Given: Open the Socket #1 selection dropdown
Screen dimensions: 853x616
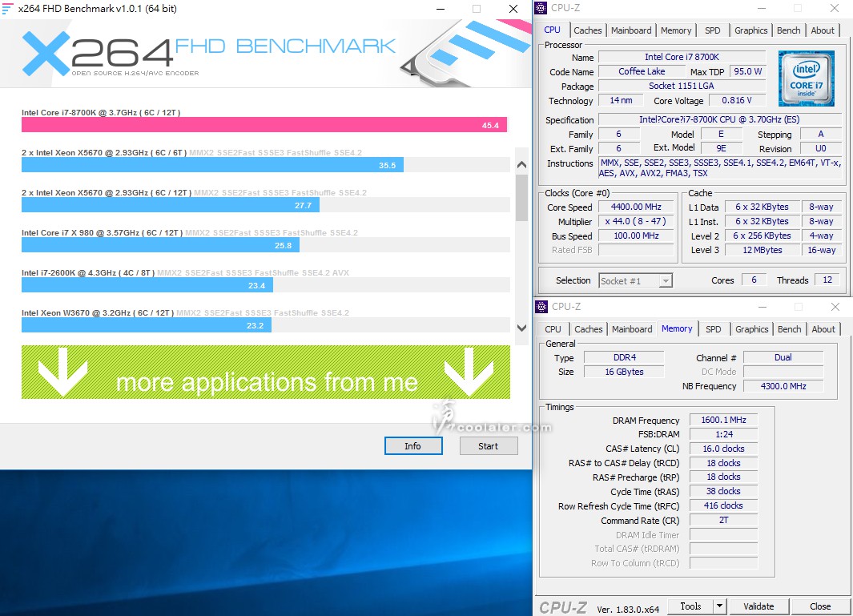Looking at the screenshot, I should pyautogui.click(x=635, y=281).
